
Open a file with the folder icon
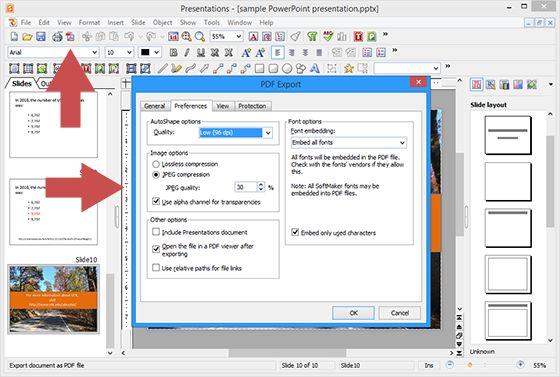[x=28, y=37]
